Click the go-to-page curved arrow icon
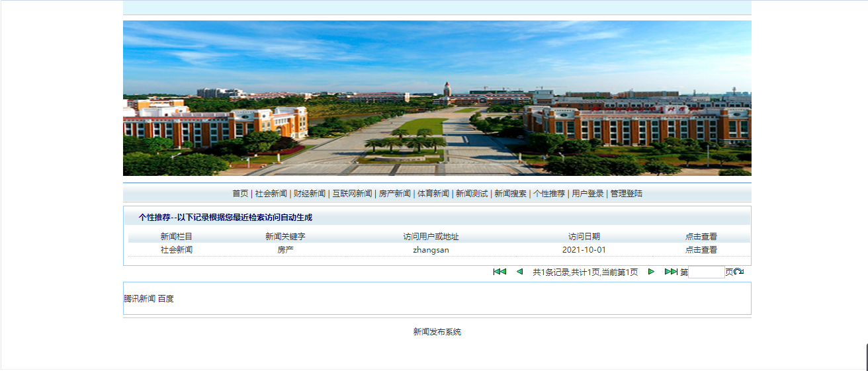Image resolution: width=868 pixels, height=371 pixels. (738, 272)
